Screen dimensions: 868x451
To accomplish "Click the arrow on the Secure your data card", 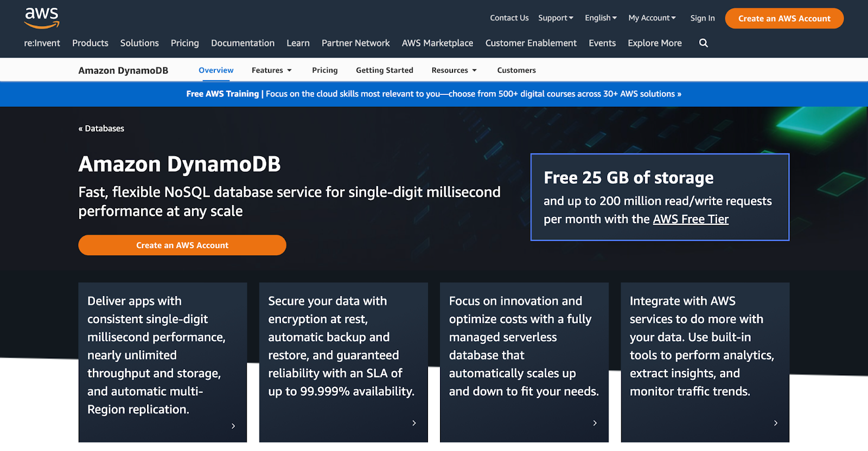I will click(414, 423).
